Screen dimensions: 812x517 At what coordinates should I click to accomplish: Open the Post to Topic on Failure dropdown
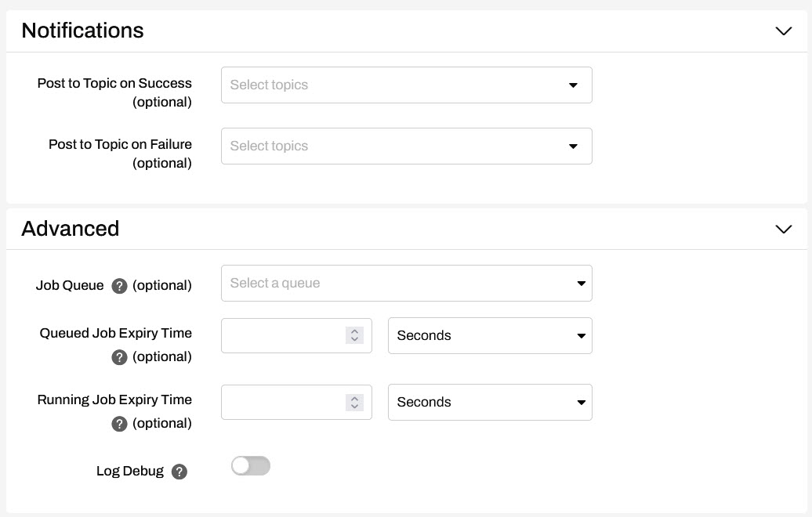pos(406,146)
